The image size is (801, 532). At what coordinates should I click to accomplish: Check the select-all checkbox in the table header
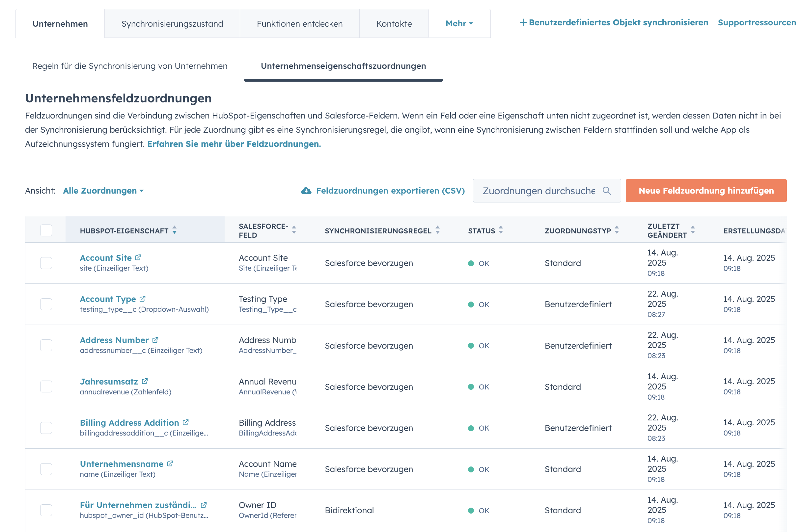click(x=46, y=230)
